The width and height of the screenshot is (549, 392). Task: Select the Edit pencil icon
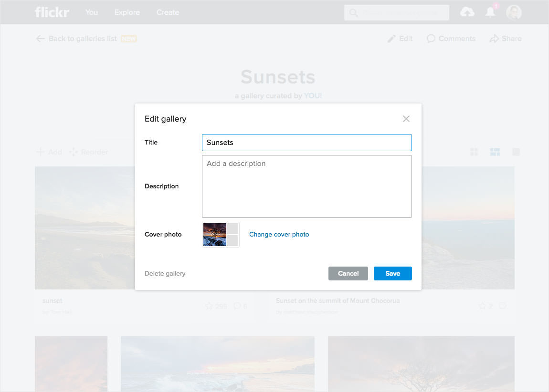[x=392, y=39]
